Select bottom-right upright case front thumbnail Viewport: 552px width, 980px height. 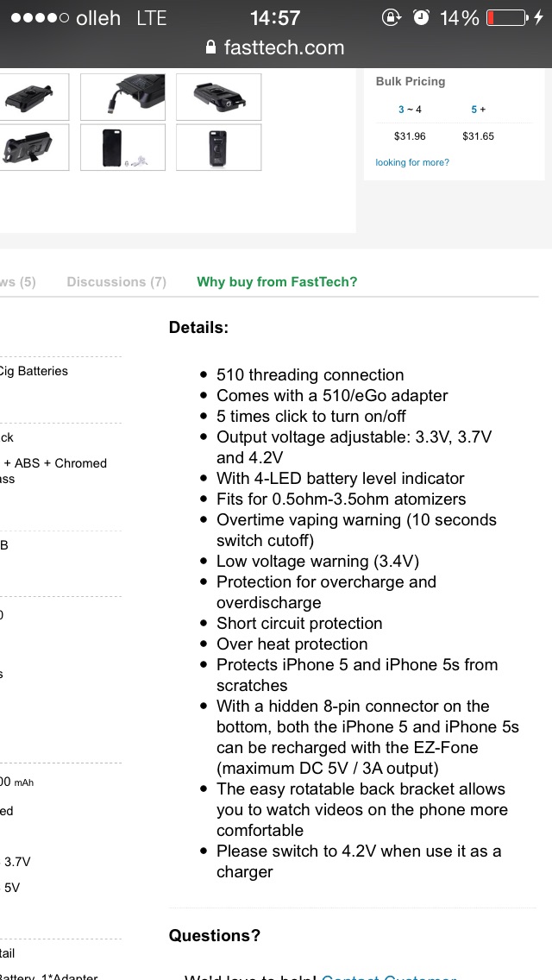pos(218,148)
